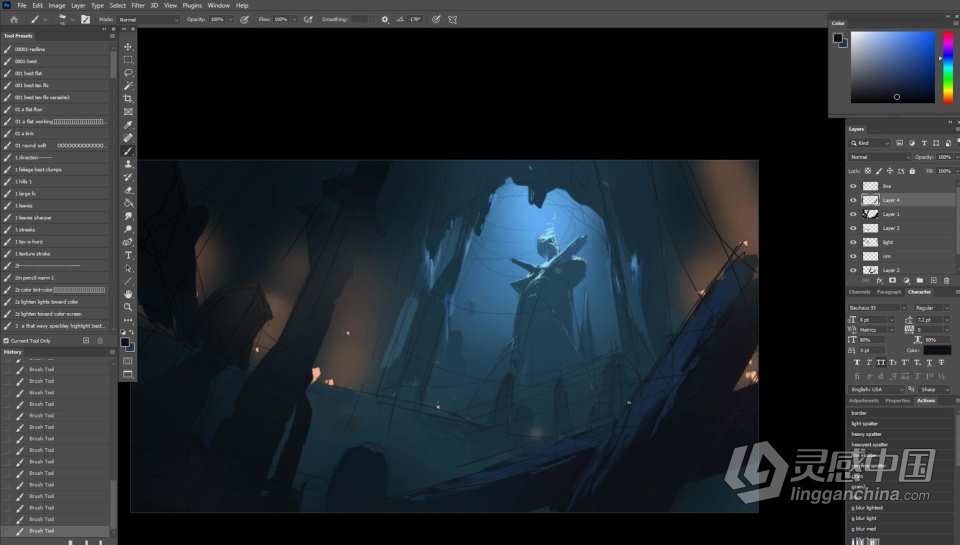Add a layer mask icon

893,280
